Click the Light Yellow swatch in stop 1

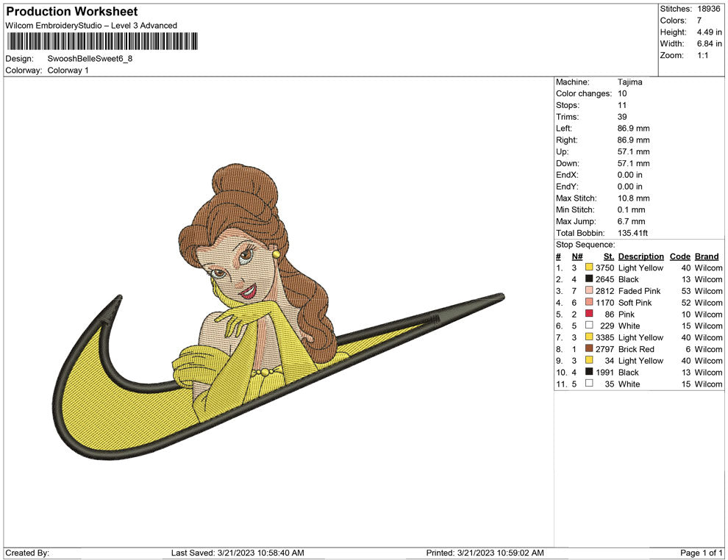click(x=589, y=268)
